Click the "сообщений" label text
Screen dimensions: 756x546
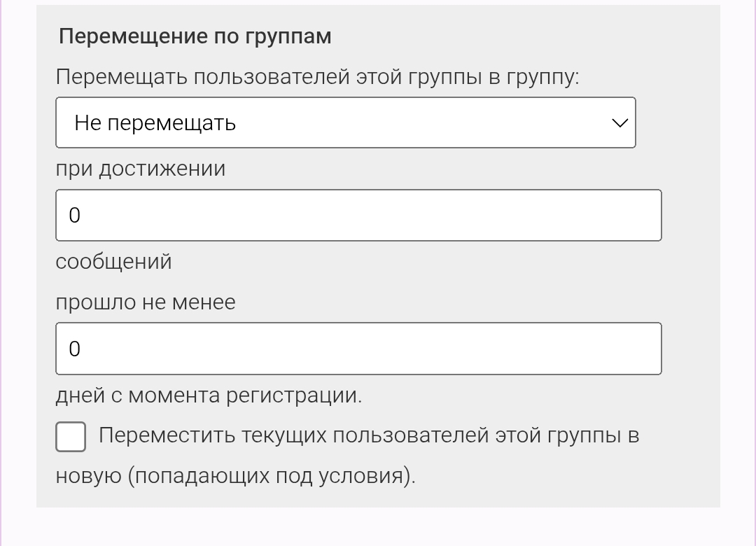point(113,261)
